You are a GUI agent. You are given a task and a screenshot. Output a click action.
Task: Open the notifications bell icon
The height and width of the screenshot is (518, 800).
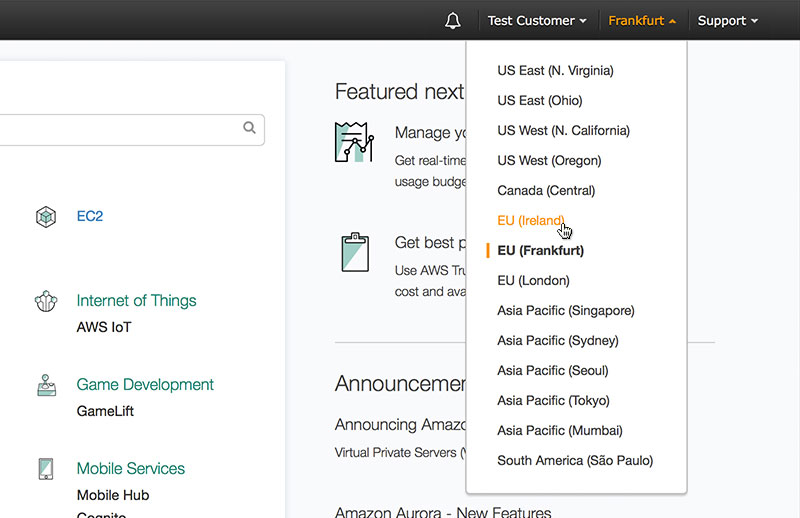coord(453,21)
